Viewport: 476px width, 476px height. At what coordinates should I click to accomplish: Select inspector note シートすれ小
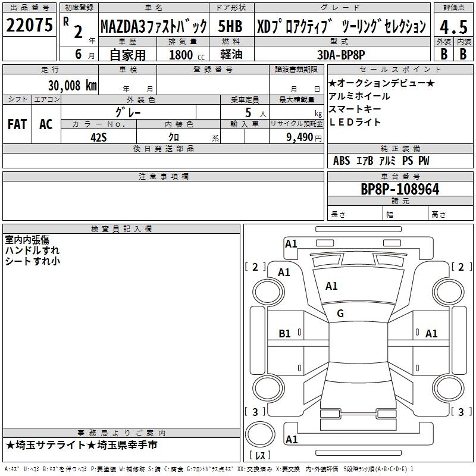pos(32,261)
